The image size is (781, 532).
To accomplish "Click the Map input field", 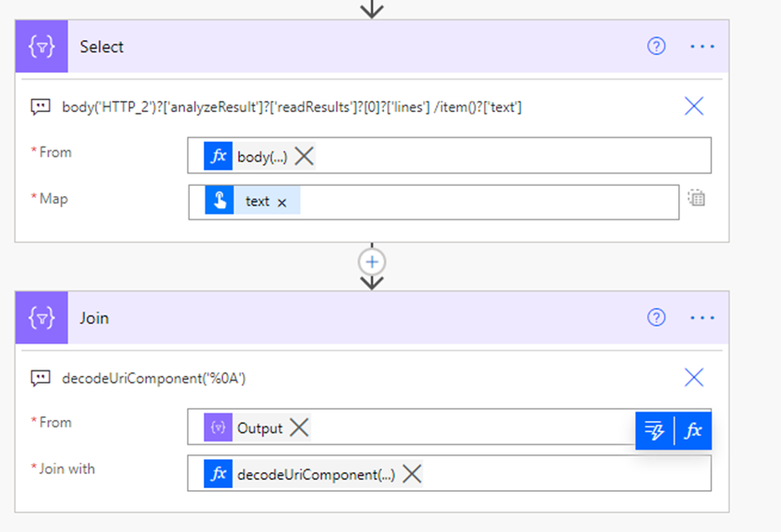I will [x=433, y=202].
